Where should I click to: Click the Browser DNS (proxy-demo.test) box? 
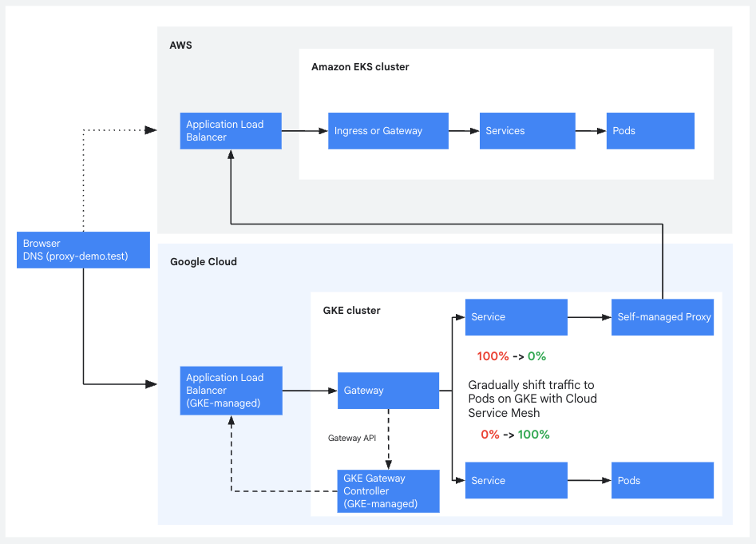tap(83, 250)
